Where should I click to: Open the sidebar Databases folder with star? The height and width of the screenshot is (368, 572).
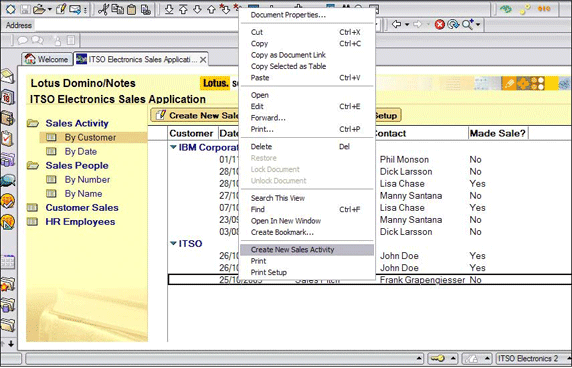[x=8, y=284]
